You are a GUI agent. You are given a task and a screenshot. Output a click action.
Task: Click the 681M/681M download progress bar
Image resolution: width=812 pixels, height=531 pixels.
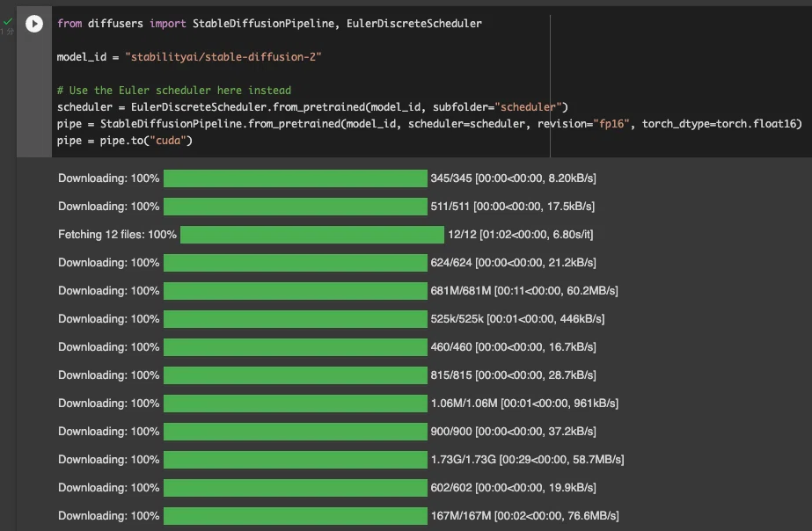(x=296, y=291)
